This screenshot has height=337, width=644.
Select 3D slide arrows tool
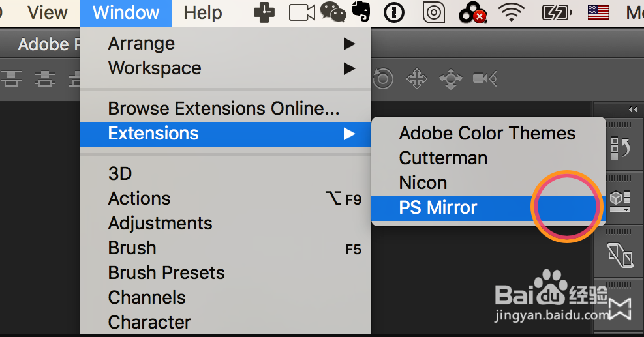451,78
